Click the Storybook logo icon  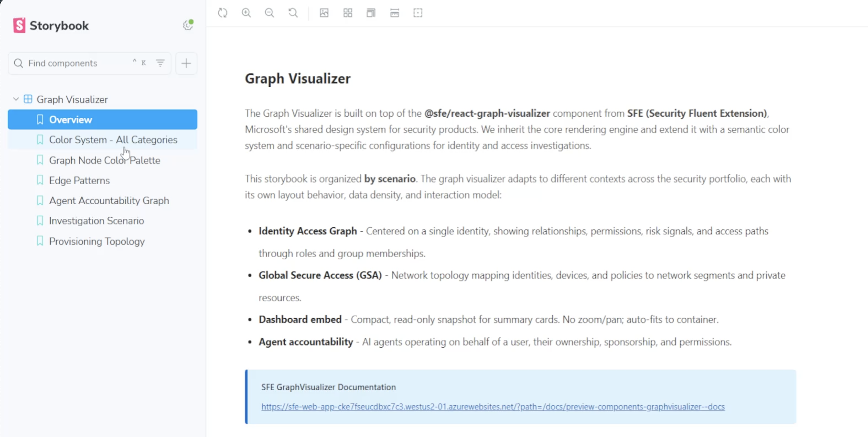click(19, 25)
